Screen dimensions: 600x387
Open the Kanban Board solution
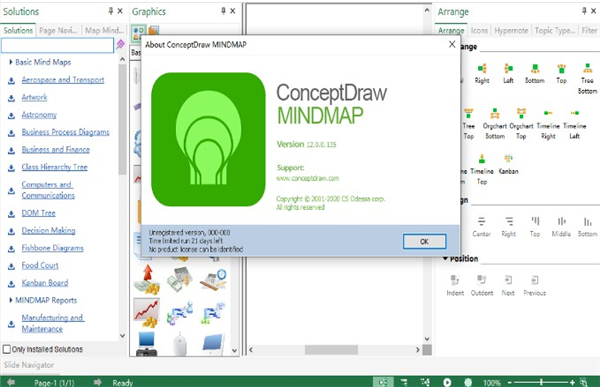pos(45,282)
